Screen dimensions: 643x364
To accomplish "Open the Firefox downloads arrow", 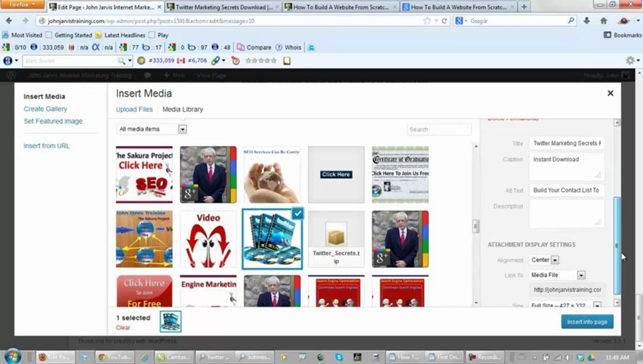I will click(586, 21).
